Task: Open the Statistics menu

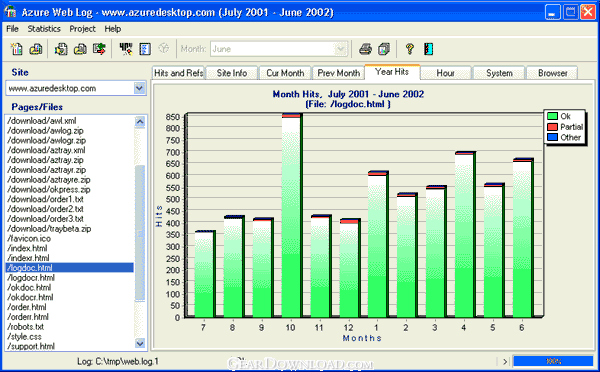Action: point(44,29)
